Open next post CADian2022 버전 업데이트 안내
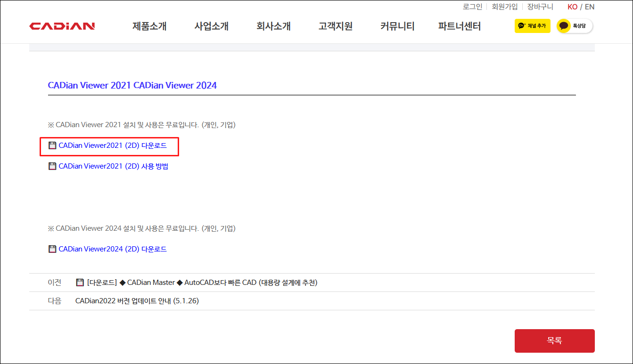This screenshot has height=364, width=633. (137, 301)
